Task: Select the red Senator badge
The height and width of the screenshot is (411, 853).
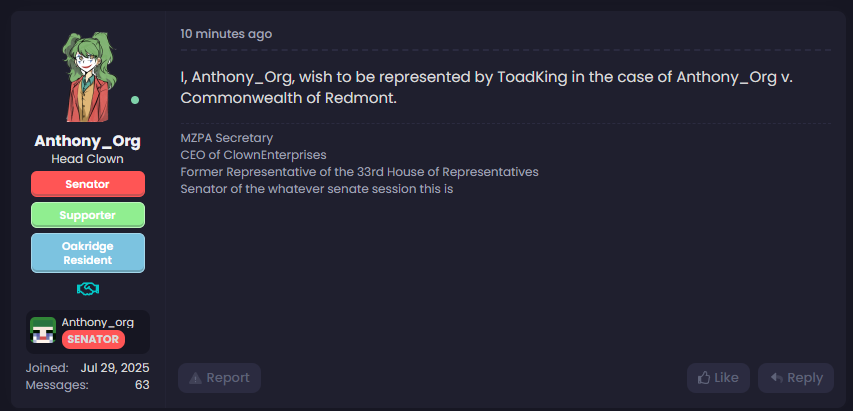Action: pyautogui.click(x=88, y=184)
